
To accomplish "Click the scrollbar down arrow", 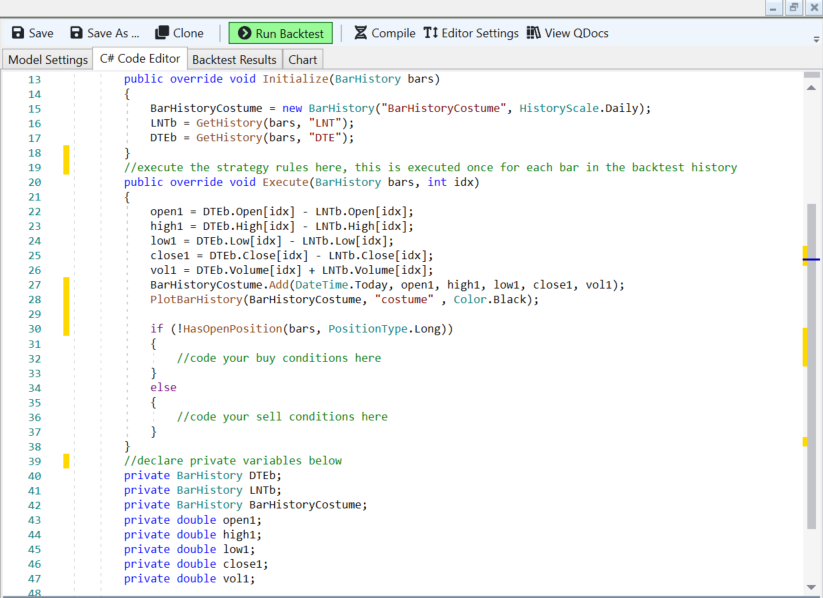I will (811, 588).
